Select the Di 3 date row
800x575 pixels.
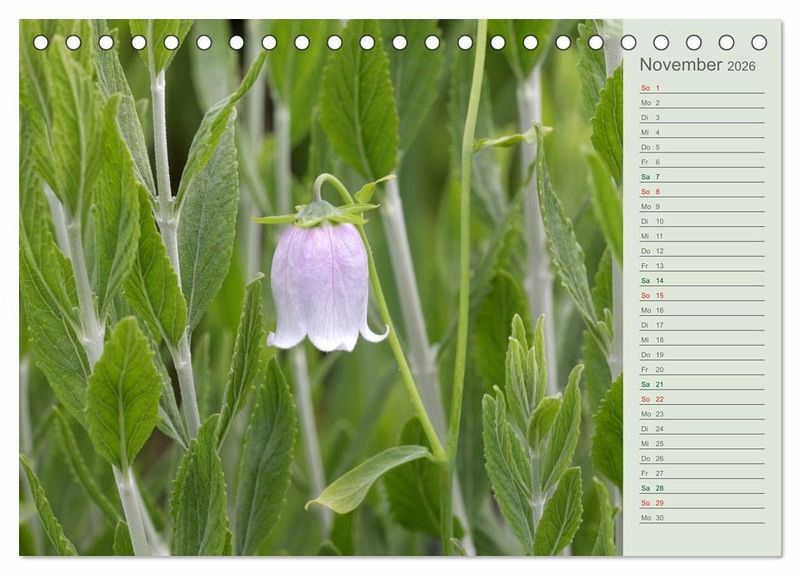point(702,117)
